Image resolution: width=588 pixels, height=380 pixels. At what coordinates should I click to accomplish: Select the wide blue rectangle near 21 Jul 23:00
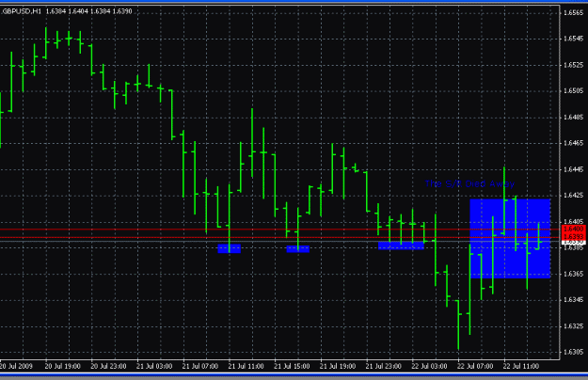(401, 245)
